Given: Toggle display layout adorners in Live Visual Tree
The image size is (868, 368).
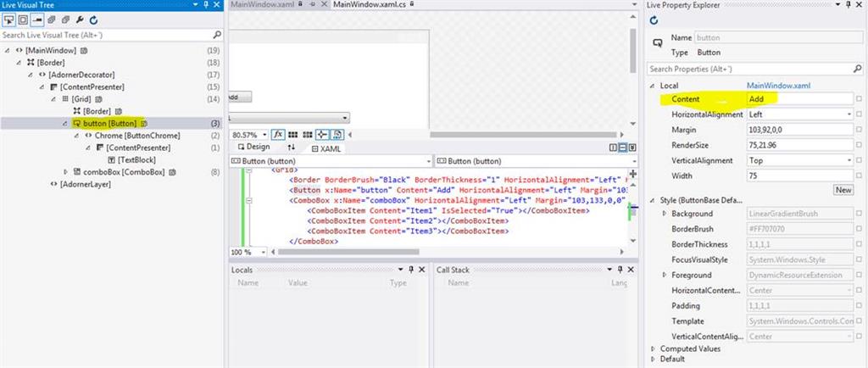Looking at the screenshot, I should tap(23, 20).
